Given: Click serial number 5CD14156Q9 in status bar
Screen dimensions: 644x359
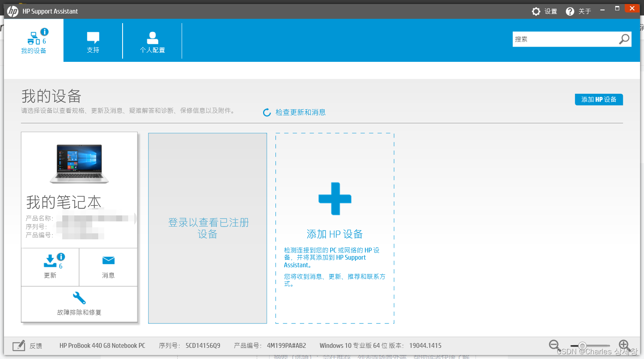Looking at the screenshot, I should (203, 345).
